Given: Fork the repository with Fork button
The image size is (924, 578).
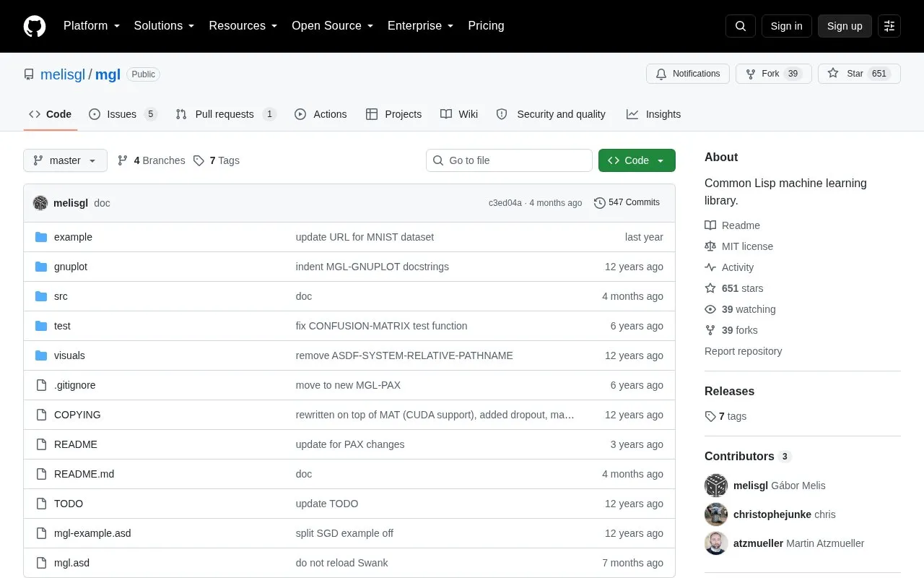Looking at the screenshot, I should (x=773, y=74).
